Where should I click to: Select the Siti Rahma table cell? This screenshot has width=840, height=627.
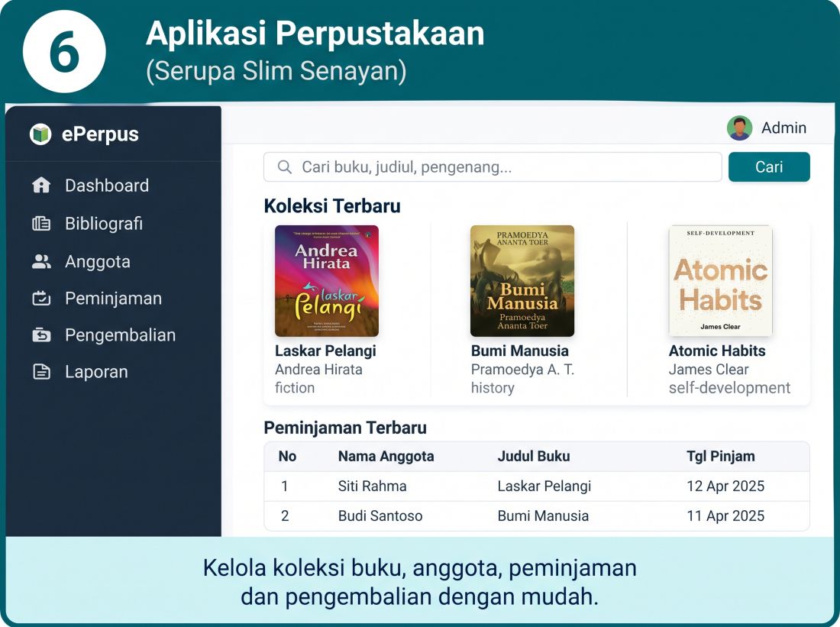[373, 486]
